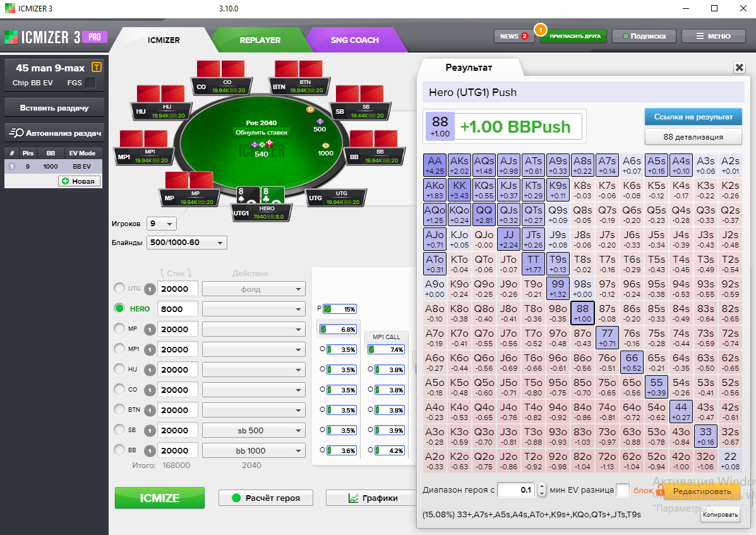The height and width of the screenshot is (535, 756).
Task: Open the SB action dropdown sb 500
Action: point(254,430)
